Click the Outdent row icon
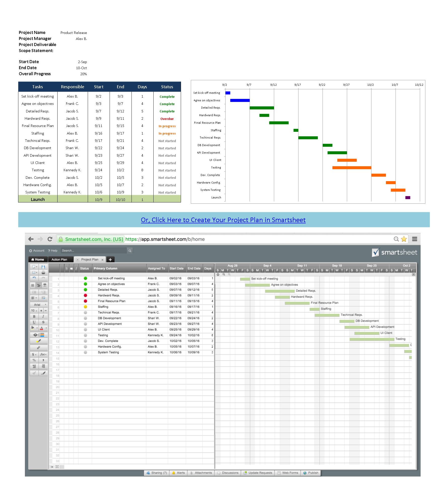The image size is (448, 503). click(34, 292)
